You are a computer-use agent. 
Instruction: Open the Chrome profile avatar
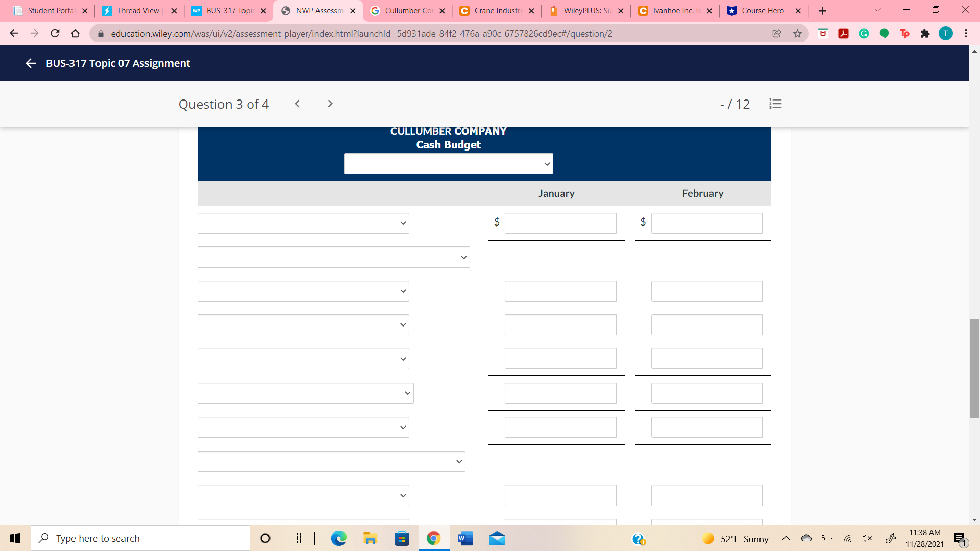[x=947, y=33]
